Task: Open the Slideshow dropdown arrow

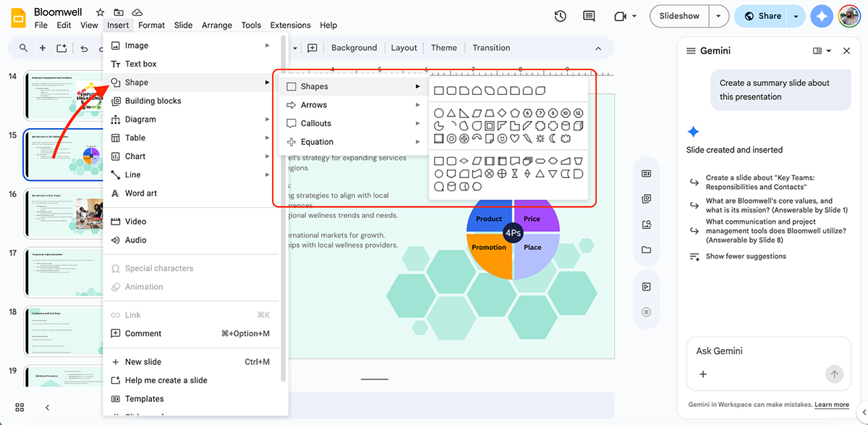Action: 718,15
